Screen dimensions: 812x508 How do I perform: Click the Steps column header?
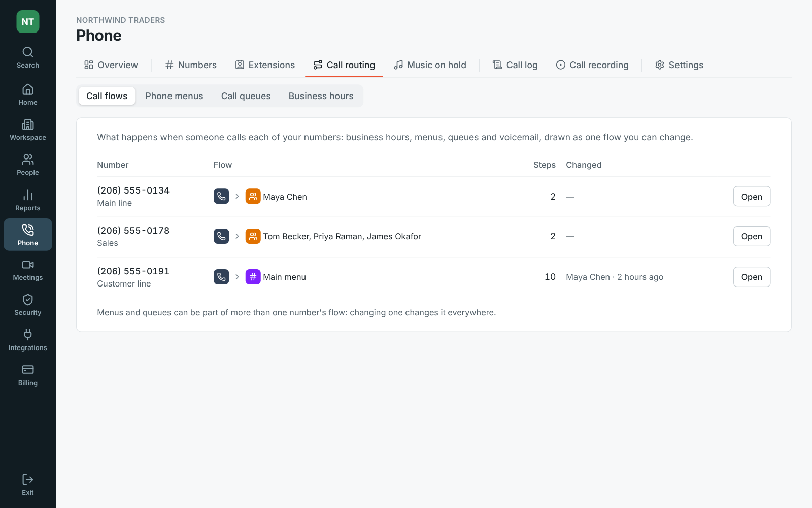click(545, 165)
